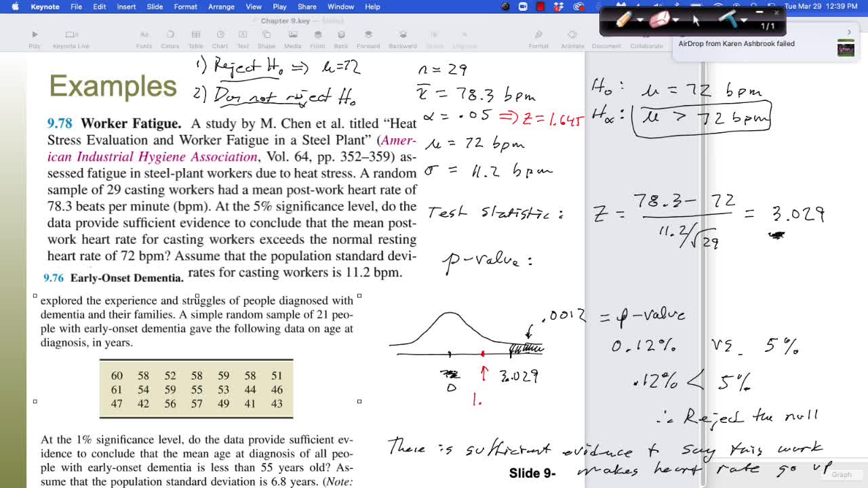Open the Window menu

click(x=340, y=7)
